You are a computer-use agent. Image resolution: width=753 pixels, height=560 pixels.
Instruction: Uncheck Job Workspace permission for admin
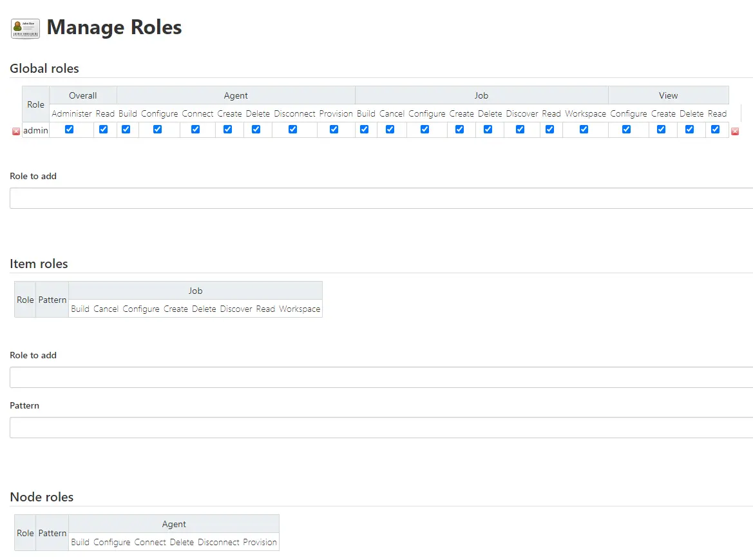(584, 130)
